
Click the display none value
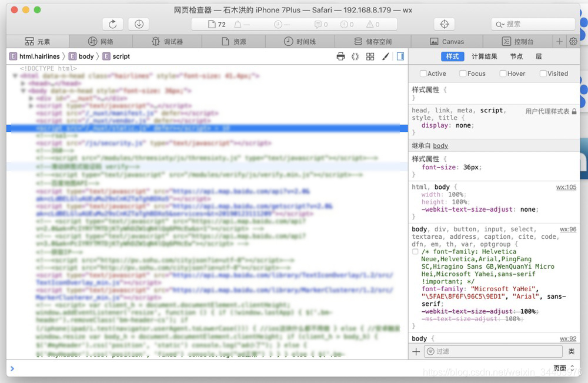click(463, 125)
